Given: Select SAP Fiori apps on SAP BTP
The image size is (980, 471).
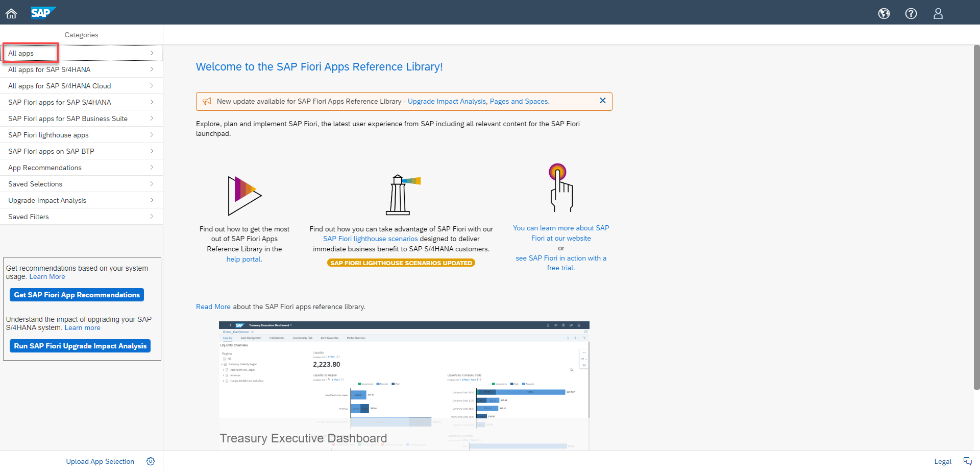Looking at the screenshot, I should [82, 151].
